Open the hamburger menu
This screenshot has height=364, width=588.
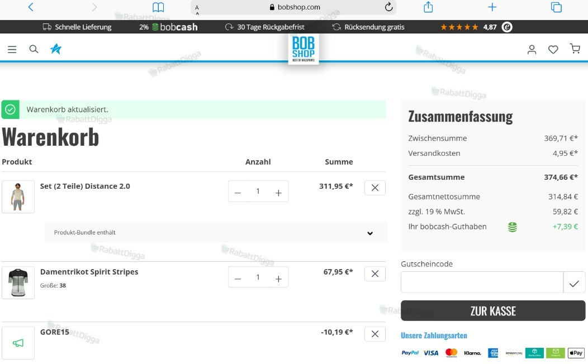(12, 50)
